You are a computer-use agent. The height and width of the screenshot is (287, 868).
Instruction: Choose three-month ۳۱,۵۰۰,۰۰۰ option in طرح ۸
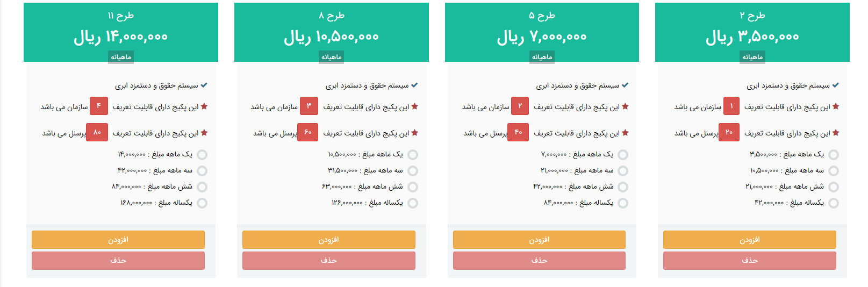point(413,171)
